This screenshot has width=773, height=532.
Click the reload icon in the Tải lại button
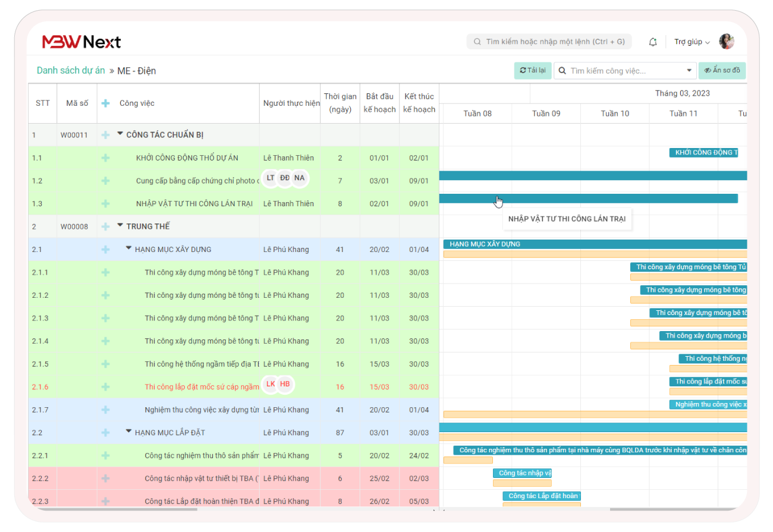click(x=522, y=70)
